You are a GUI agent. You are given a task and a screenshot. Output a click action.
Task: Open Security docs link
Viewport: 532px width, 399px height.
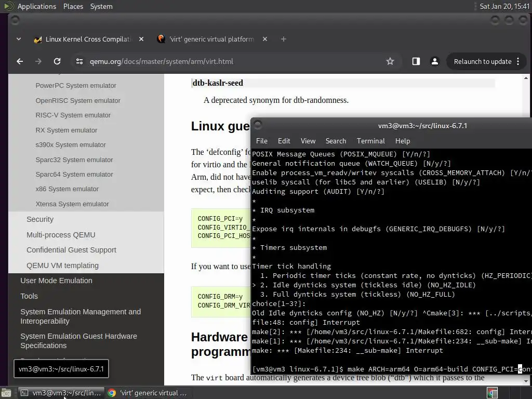39,219
